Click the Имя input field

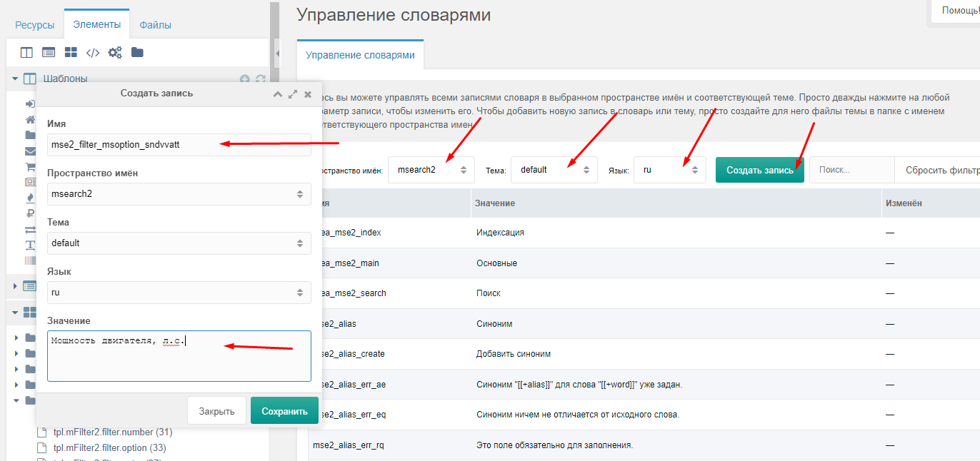coord(179,144)
